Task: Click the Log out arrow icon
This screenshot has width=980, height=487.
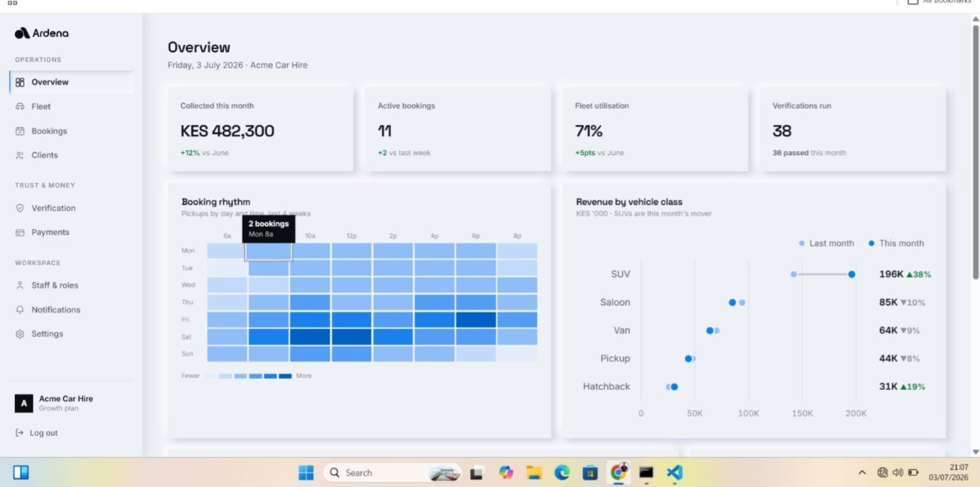Action: point(20,433)
